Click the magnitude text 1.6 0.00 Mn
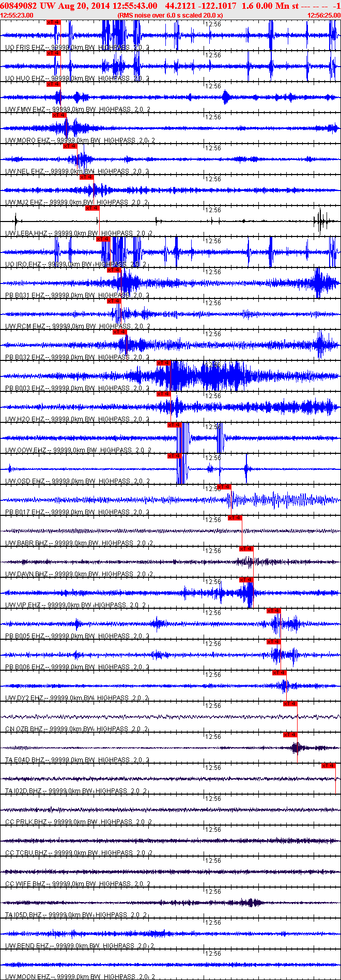 266,6
